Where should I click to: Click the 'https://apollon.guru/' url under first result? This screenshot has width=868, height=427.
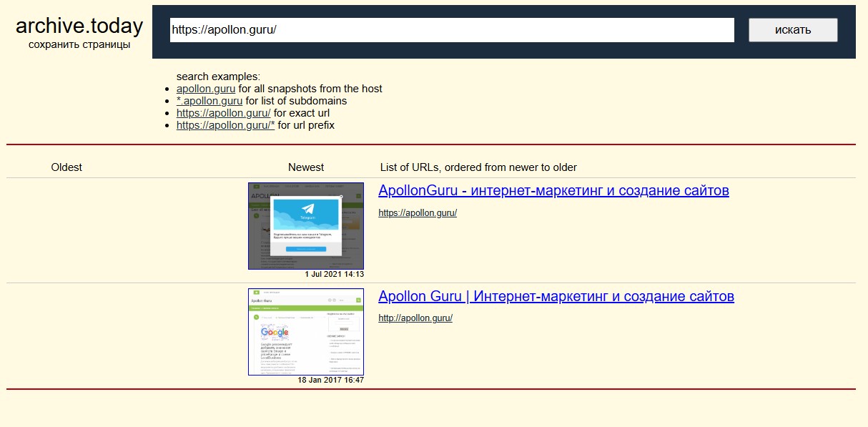click(x=418, y=213)
